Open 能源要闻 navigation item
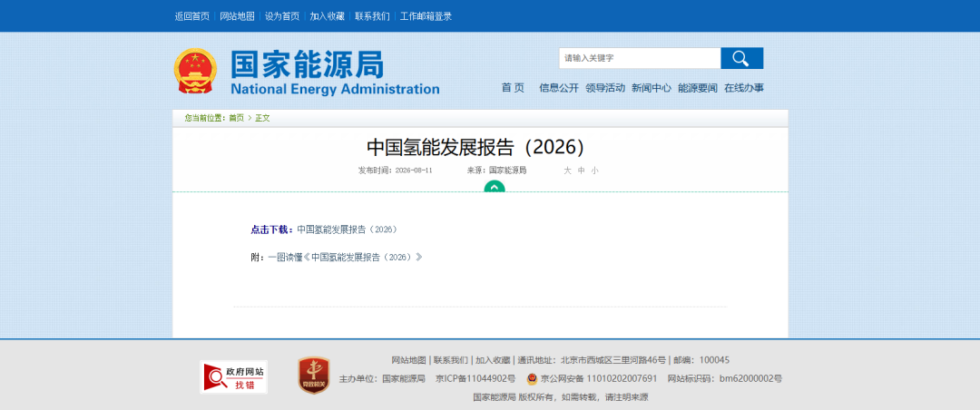Viewport: 980px width, 410px height. [x=698, y=88]
